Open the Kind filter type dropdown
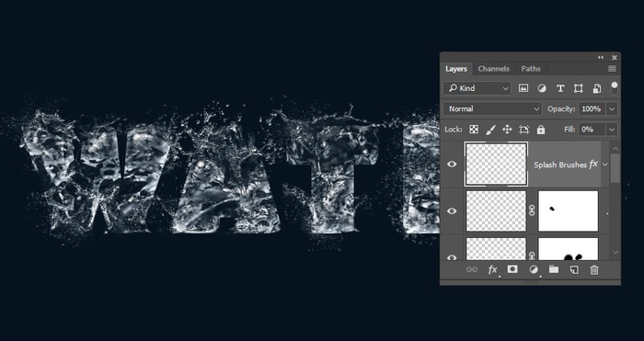Image resolution: width=644 pixels, height=341 pixels. click(477, 88)
